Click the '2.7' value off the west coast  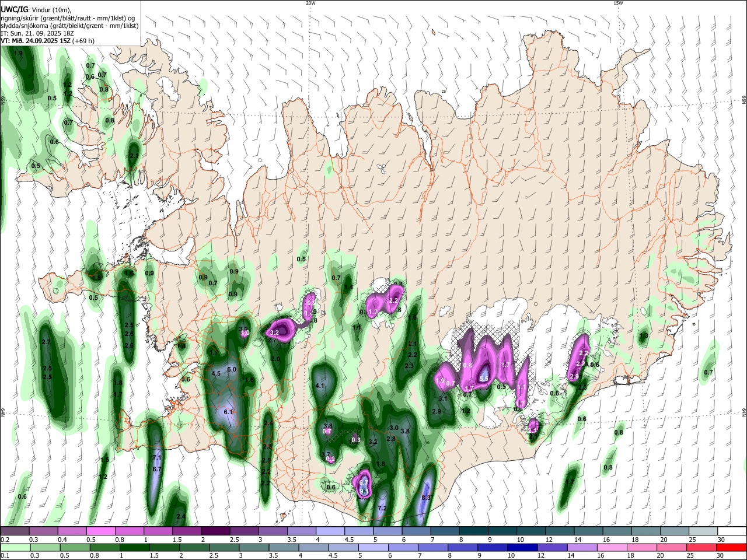pos(47,342)
